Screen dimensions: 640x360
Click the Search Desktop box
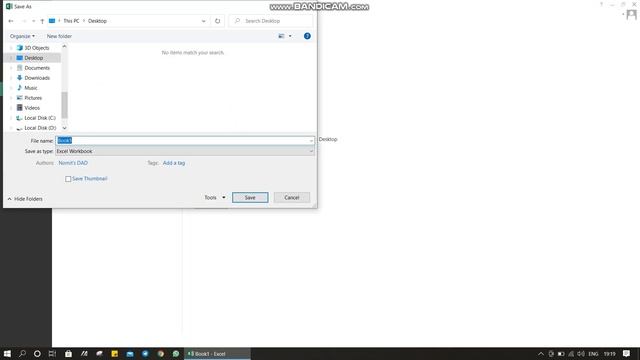(271, 21)
